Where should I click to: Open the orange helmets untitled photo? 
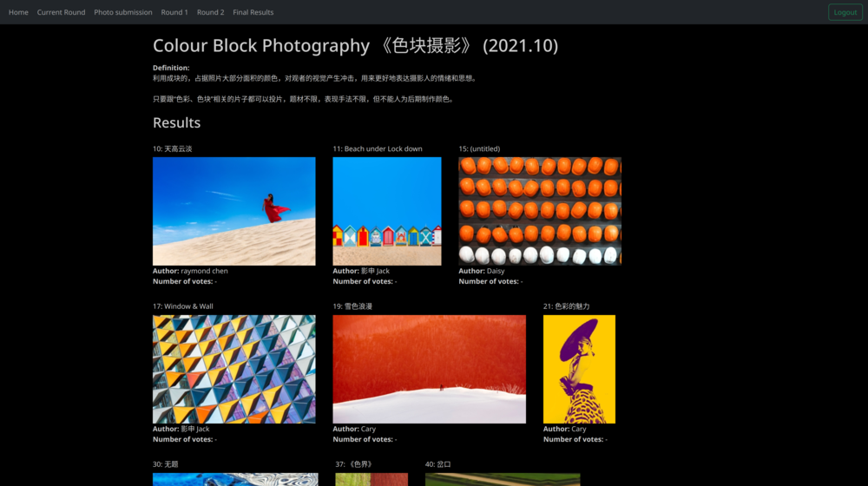point(539,211)
